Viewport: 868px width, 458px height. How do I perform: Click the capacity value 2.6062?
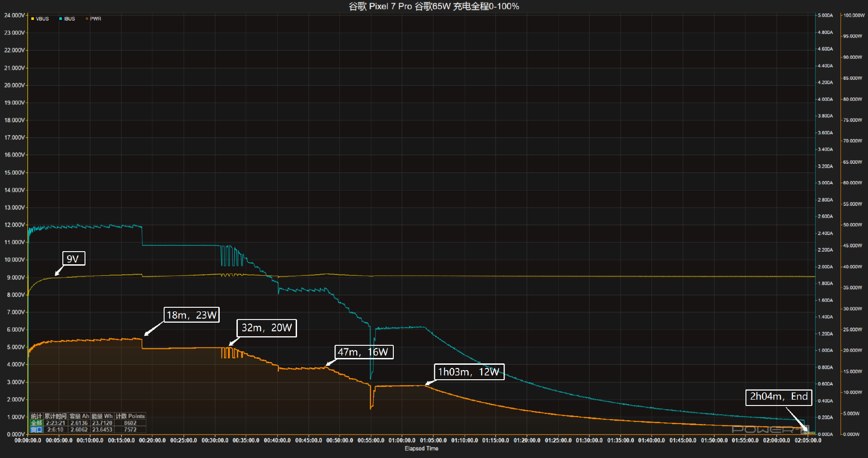pyautogui.click(x=79, y=429)
